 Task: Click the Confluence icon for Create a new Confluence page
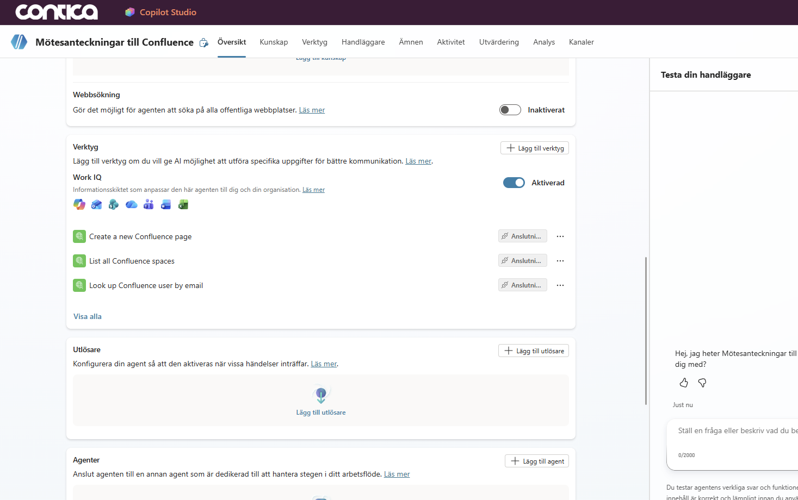79,236
